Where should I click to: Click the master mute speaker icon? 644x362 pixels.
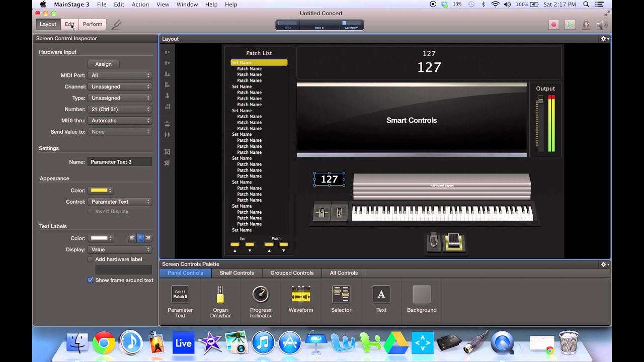(x=602, y=24)
